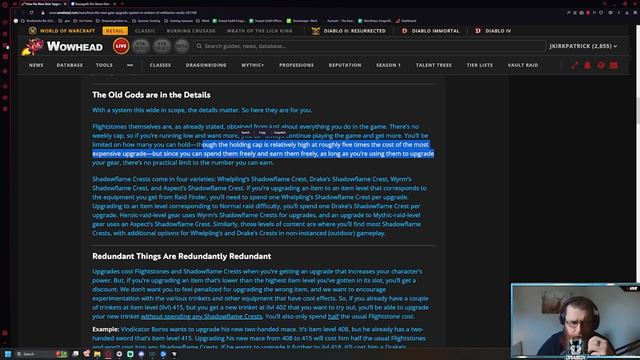Open the Talent Trees menu
Viewport: 640px width, 360px height.
(433, 65)
